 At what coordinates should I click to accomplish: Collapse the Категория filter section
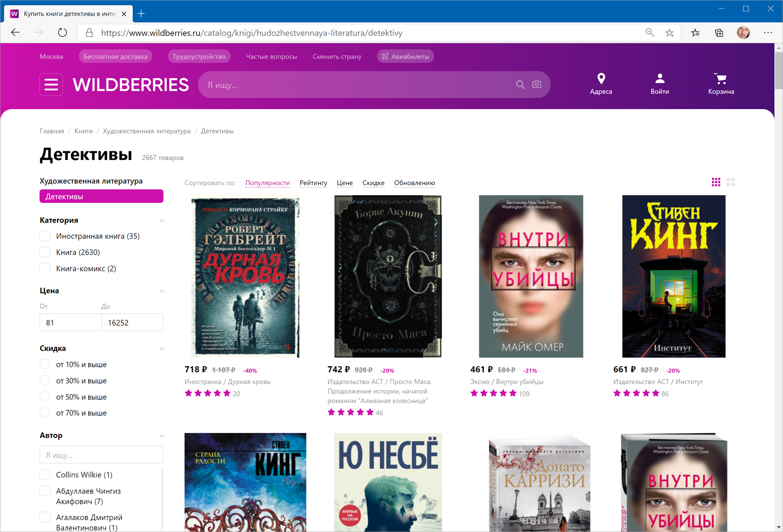162,221
